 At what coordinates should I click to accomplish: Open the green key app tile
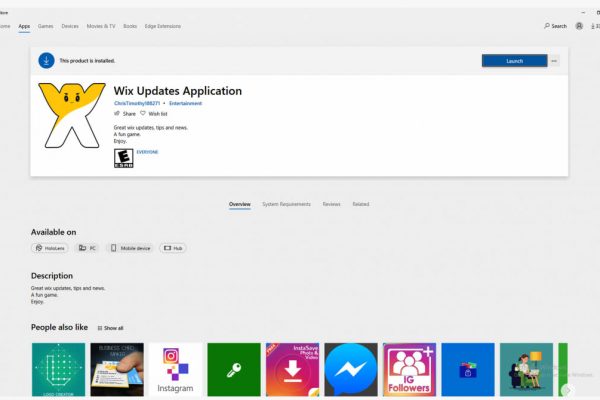click(234, 369)
